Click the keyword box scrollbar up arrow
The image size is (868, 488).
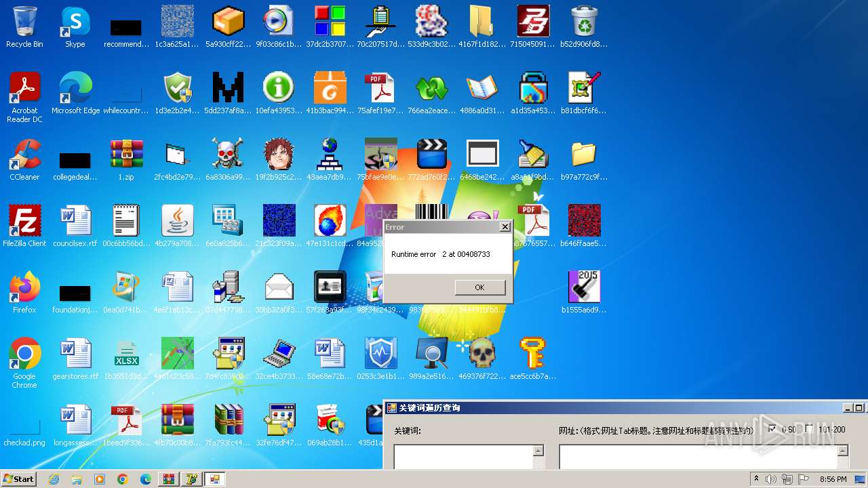tap(539, 451)
